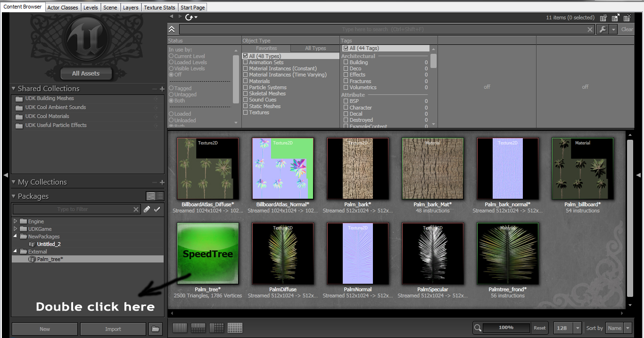This screenshot has width=644, height=338.
Task: Switch to the Texture Stats tab
Action: 159,8
